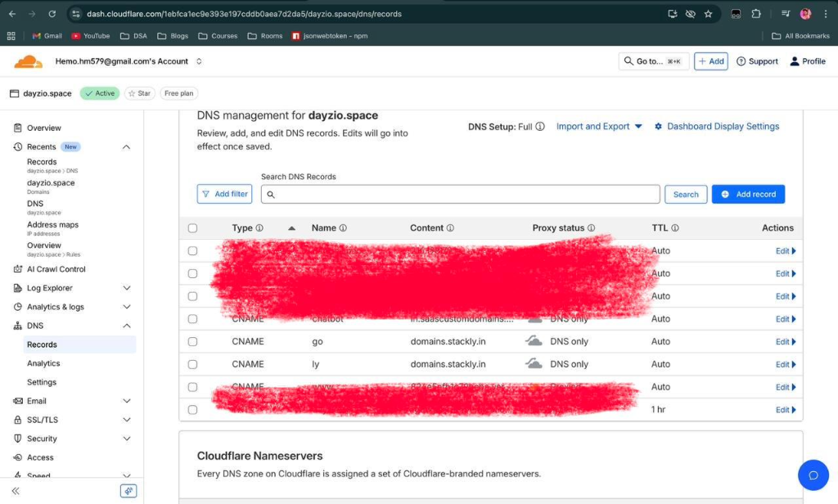Image resolution: width=838 pixels, height=504 pixels.
Task: Click info icon next to Content header
Action: [451, 227]
